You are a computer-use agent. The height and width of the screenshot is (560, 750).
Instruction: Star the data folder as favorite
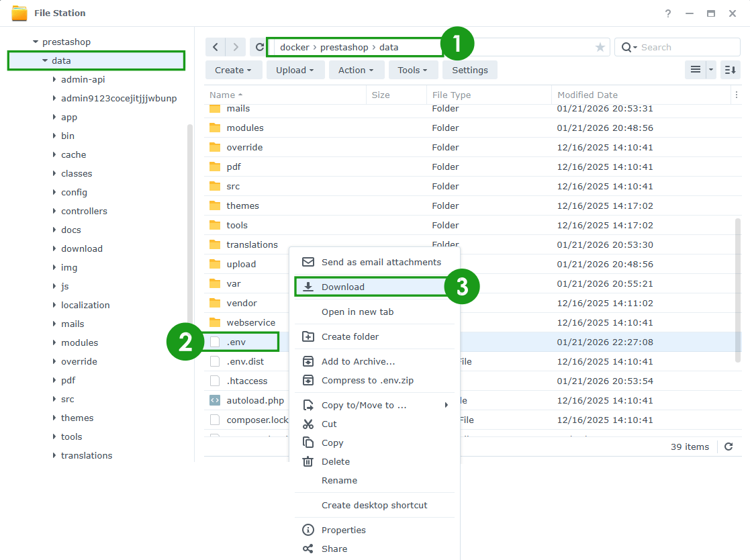tap(600, 47)
